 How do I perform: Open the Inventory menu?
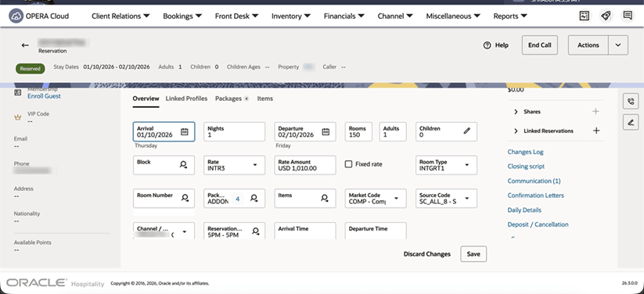click(x=291, y=16)
